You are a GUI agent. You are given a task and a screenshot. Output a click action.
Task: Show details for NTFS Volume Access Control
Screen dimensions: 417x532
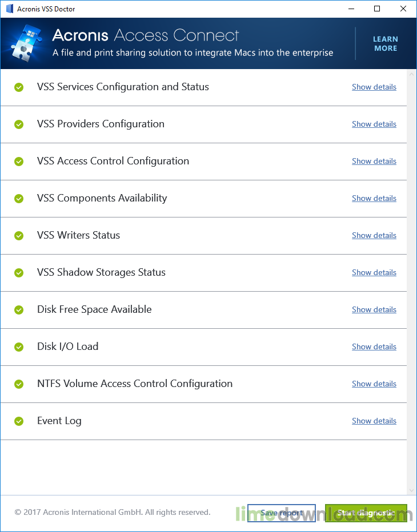(x=374, y=384)
